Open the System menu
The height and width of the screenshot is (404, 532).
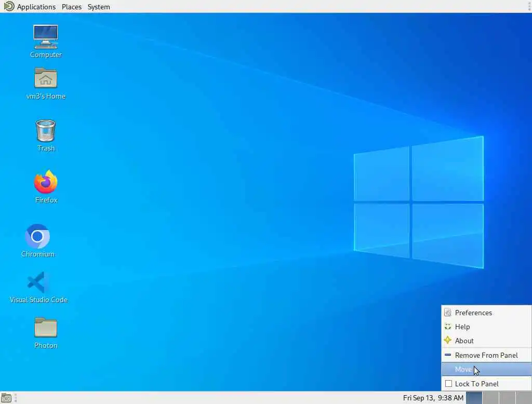click(x=99, y=7)
